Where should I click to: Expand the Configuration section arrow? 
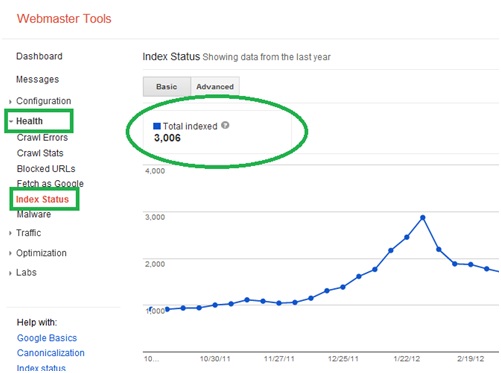point(10,102)
